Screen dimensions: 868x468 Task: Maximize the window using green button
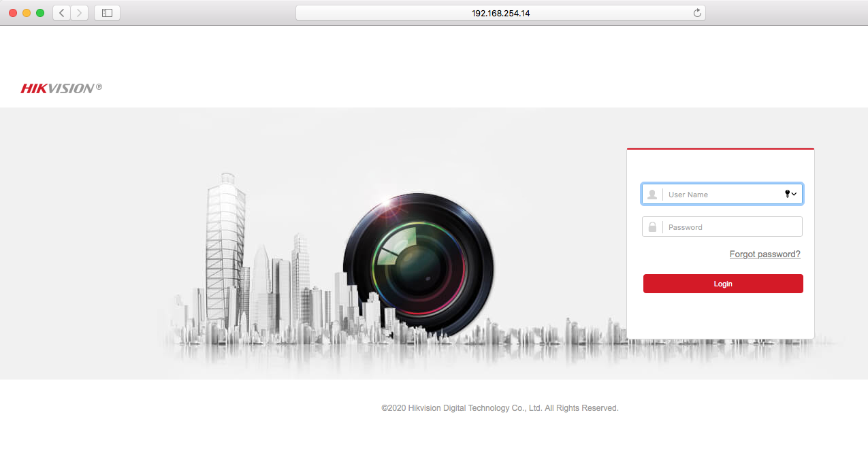pos(40,13)
